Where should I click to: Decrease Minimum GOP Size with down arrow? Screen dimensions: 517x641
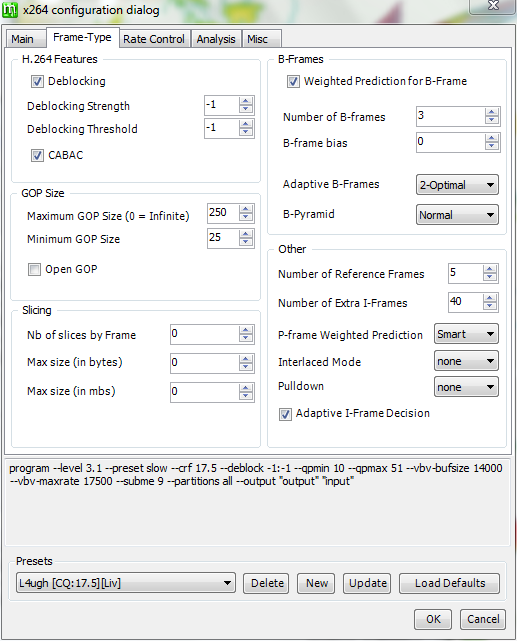(246, 242)
